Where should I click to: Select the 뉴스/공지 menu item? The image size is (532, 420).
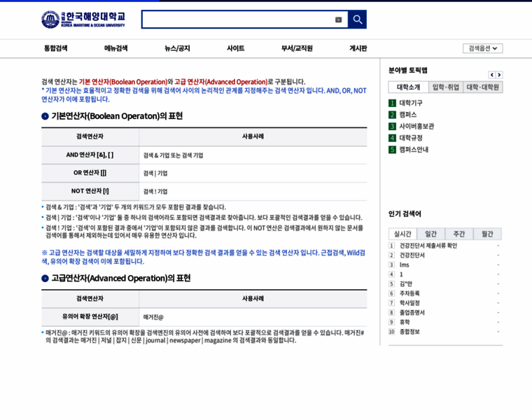177,48
